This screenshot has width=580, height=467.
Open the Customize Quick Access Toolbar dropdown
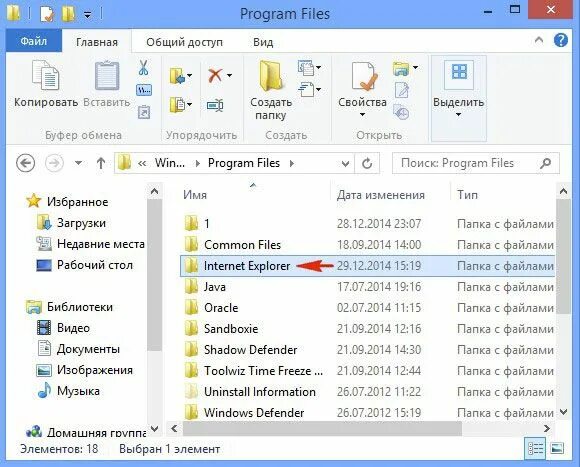(87, 15)
